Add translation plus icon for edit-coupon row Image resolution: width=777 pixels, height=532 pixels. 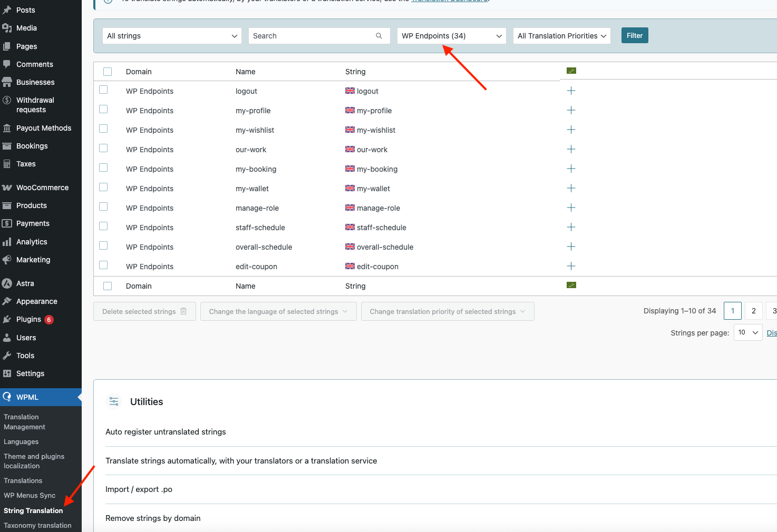pos(571,266)
